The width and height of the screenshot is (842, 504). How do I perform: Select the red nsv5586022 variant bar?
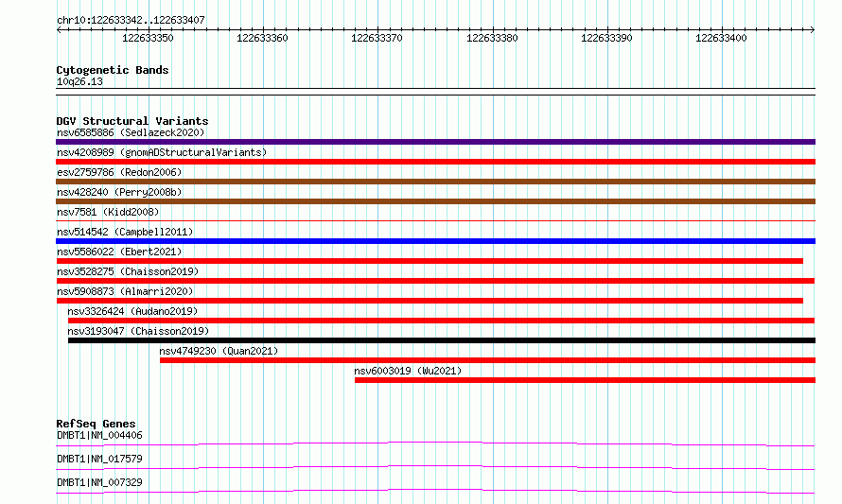[x=430, y=261]
